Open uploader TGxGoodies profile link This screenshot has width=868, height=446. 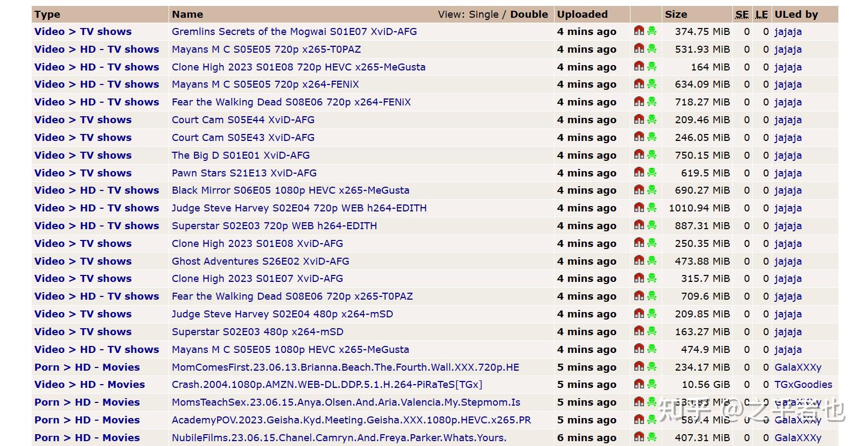803,385
